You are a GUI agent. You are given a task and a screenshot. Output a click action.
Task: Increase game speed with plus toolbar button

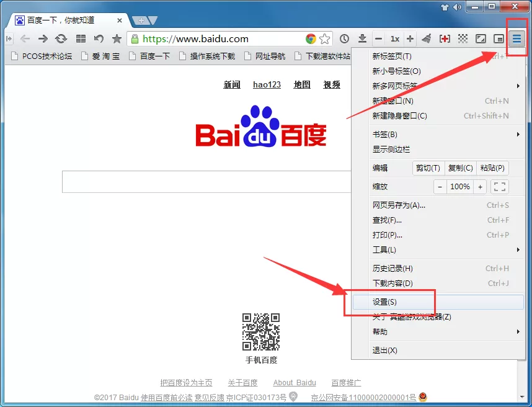tap(410, 39)
